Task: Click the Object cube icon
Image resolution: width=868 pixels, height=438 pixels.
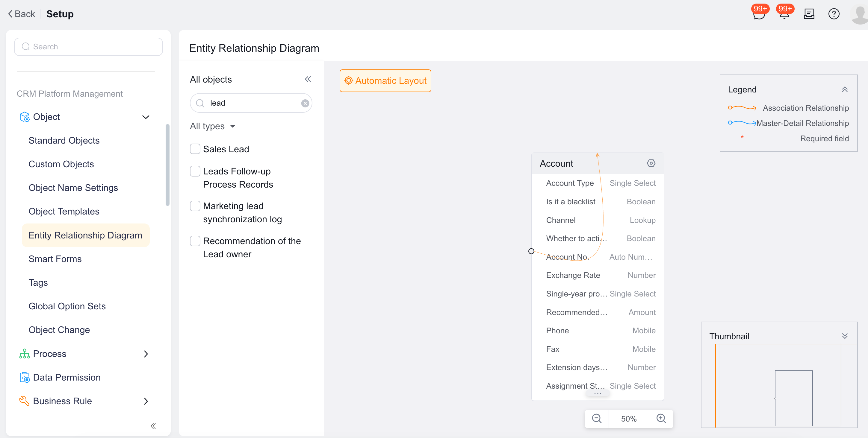Action: (24, 117)
